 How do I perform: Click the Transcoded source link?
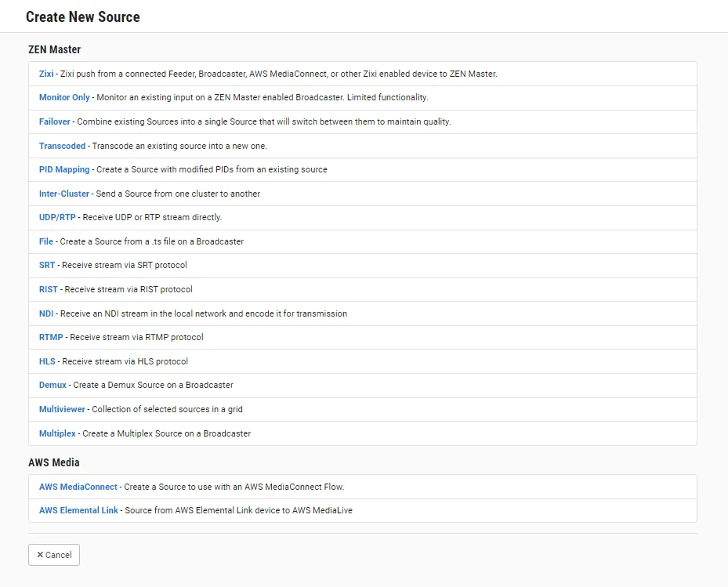[62, 146]
